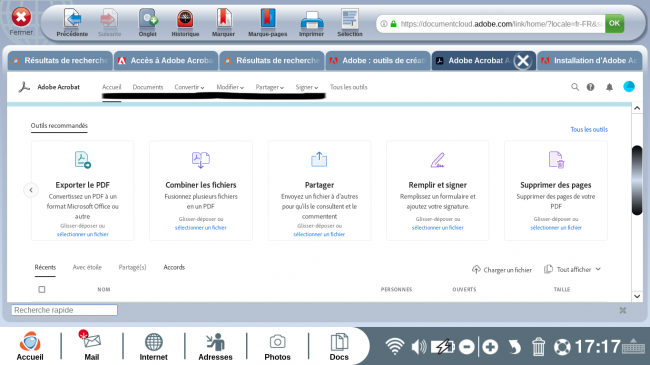Bookmark page with the Marquer icon

(223, 19)
